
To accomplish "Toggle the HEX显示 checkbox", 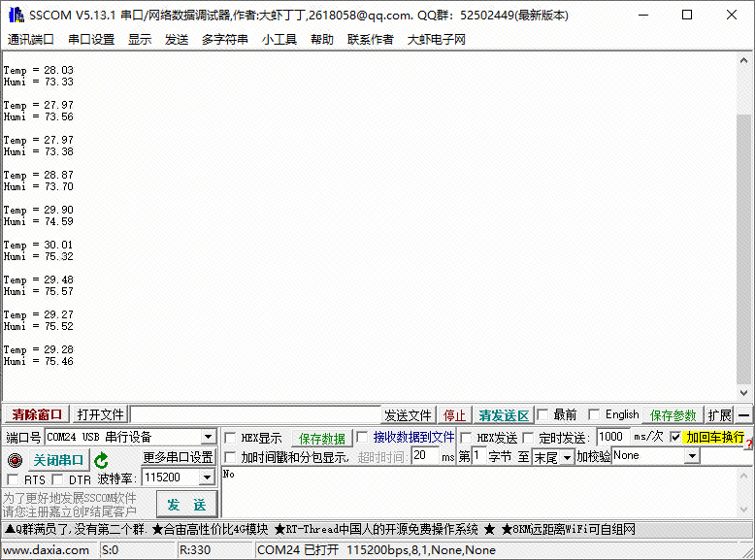I will (231, 438).
